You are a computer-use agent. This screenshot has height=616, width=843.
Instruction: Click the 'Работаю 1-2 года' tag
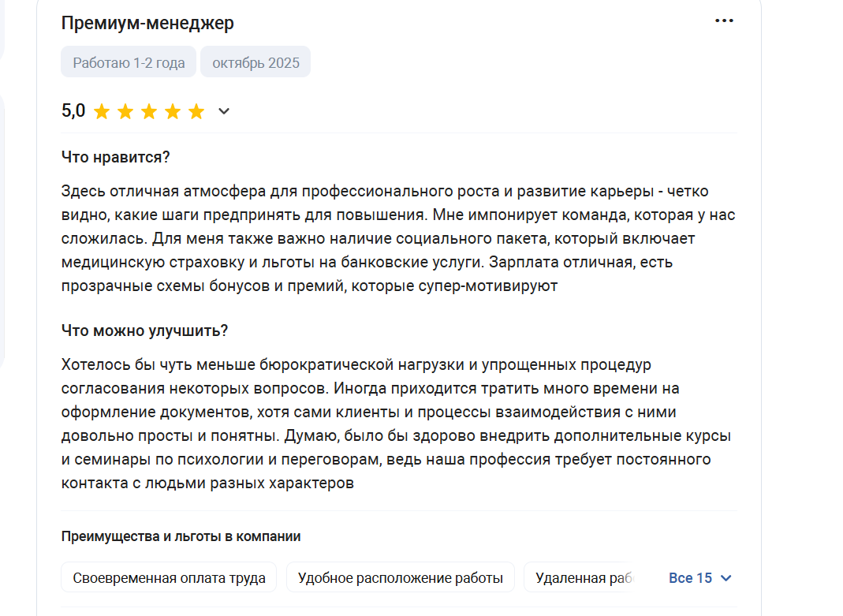(x=129, y=62)
